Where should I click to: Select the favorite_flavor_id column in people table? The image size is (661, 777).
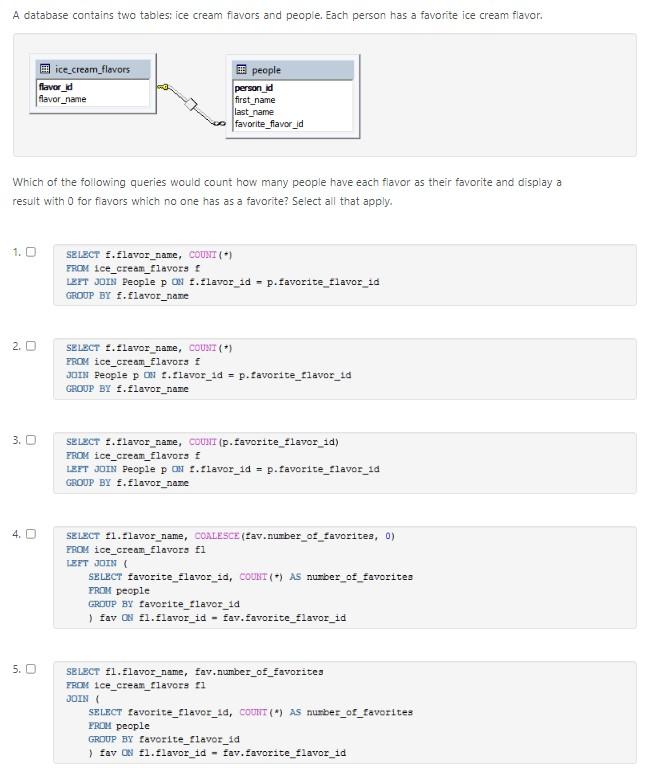click(x=269, y=124)
